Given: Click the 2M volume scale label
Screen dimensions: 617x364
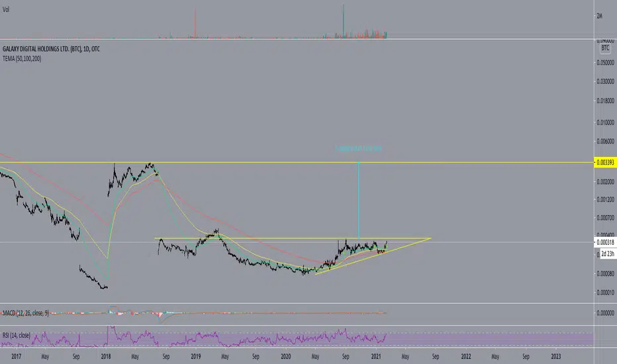Looking at the screenshot, I should coord(599,16).
